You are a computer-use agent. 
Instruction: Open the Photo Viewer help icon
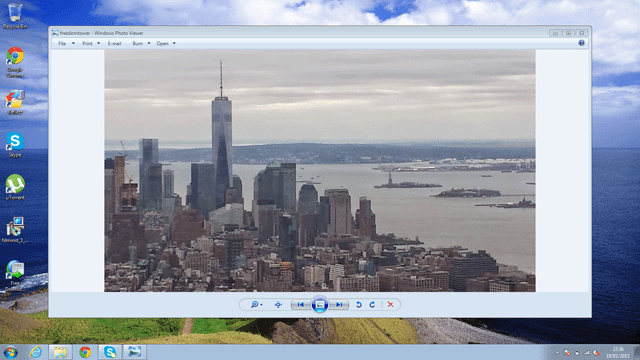(x=581, y=43)
